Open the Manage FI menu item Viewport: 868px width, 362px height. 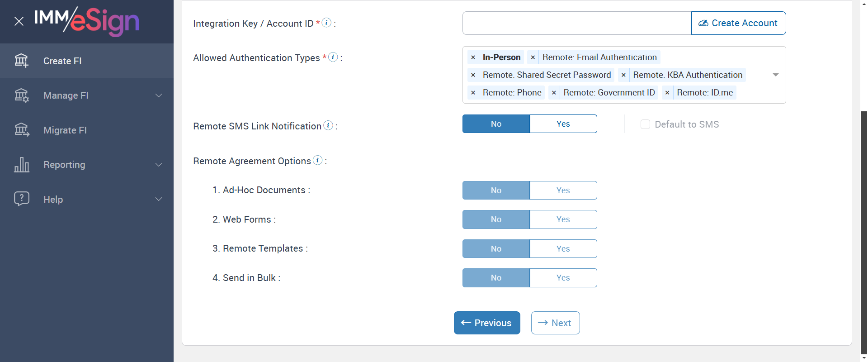pos(66,95)
